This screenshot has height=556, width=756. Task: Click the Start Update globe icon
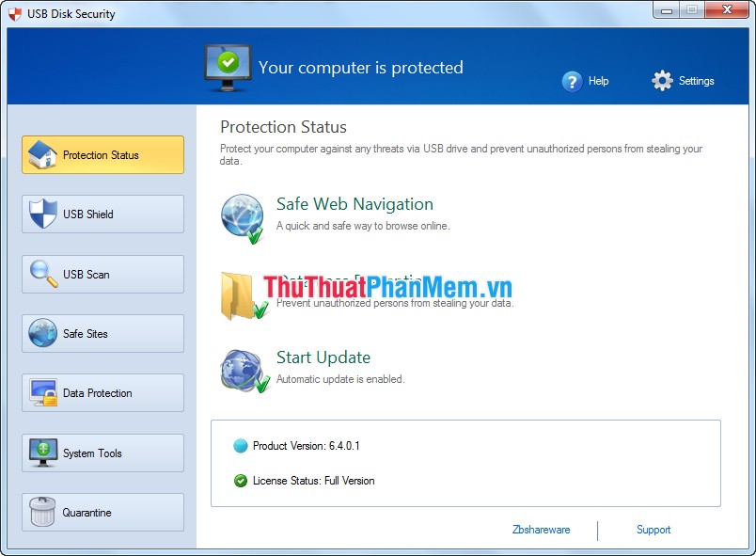(x=244, y=371)
